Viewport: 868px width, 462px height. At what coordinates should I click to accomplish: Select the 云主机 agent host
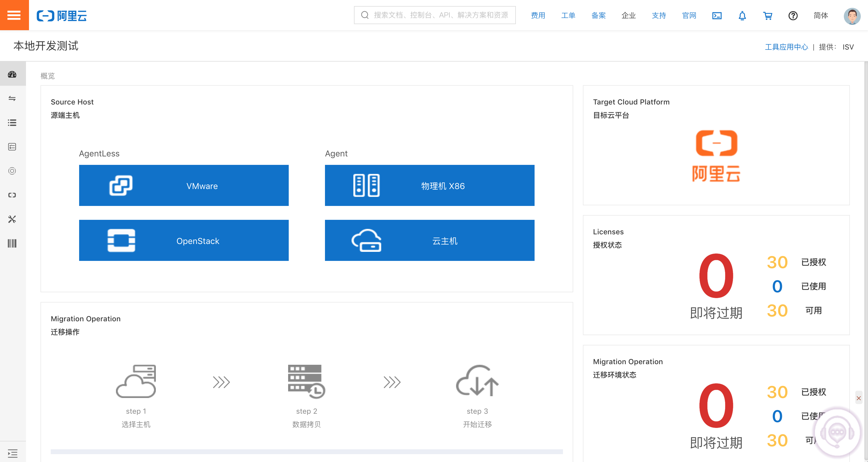pyautogui.click(x=429, y=240)
